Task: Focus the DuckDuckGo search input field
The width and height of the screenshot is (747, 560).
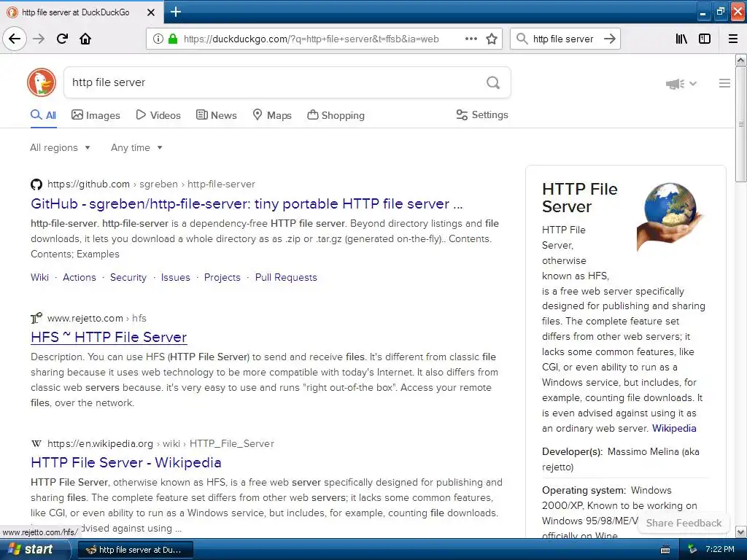Action: pos(274,82)
